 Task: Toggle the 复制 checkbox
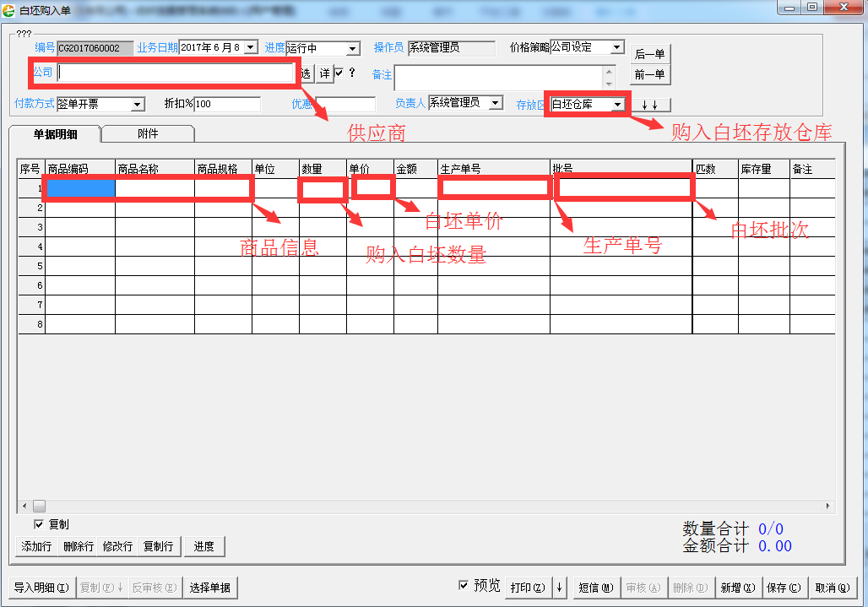coord(39,524)
